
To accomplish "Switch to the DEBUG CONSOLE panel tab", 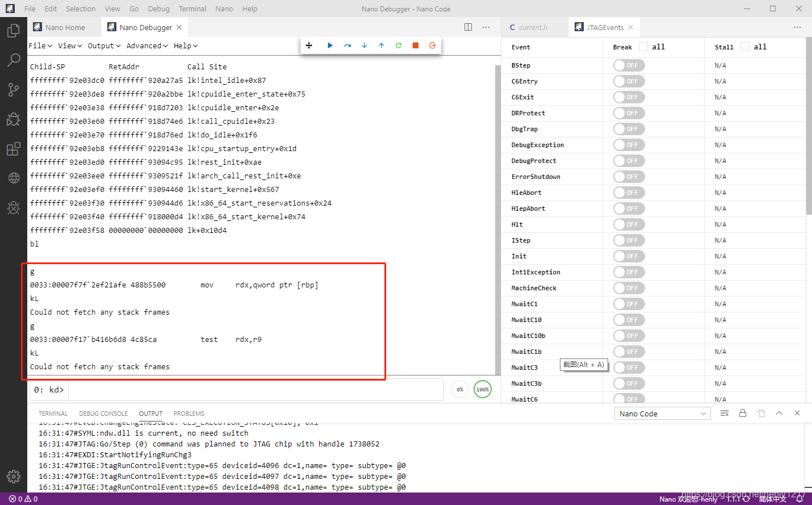I will coord(103,414).
